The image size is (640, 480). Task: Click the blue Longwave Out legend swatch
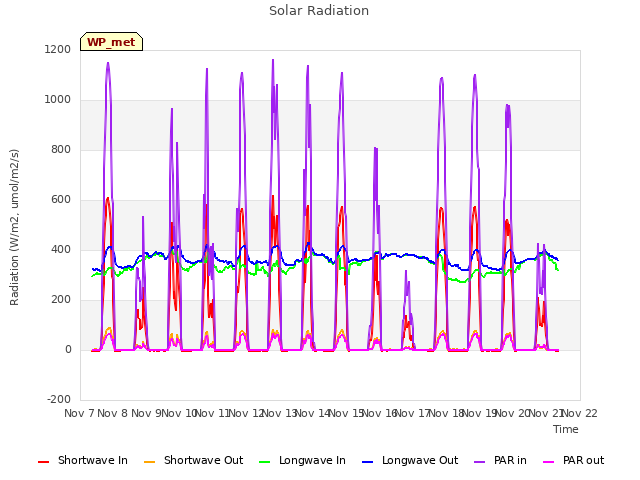pos(368,462)
